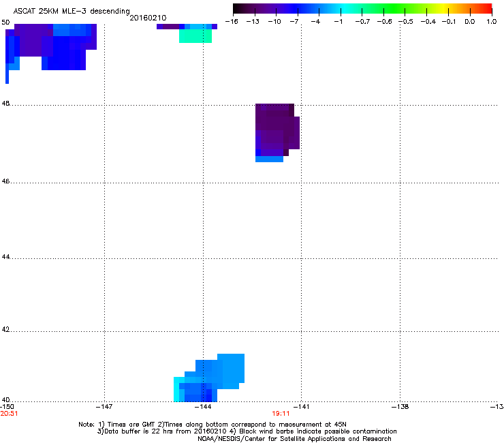Click the NOAA/NESDIS credit line
The width and height of the screenshot is (504, 443).
pyautogui.click(x=294, y=438)
